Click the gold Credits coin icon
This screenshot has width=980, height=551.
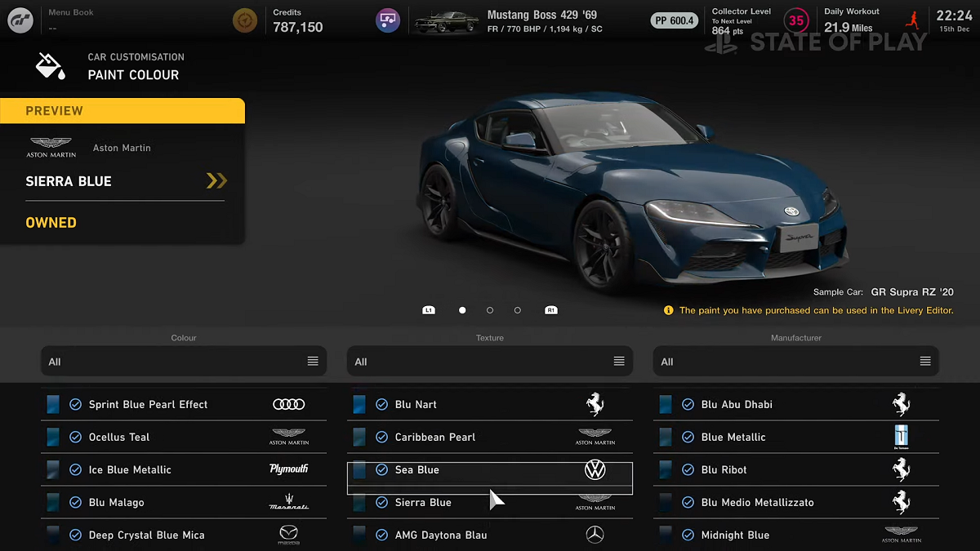(244, 20)
